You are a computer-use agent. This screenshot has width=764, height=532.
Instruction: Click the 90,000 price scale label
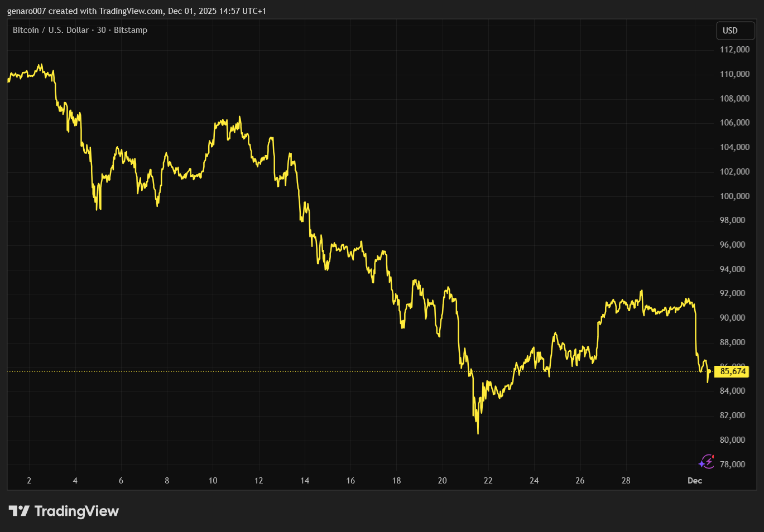(x=732, y=318)
